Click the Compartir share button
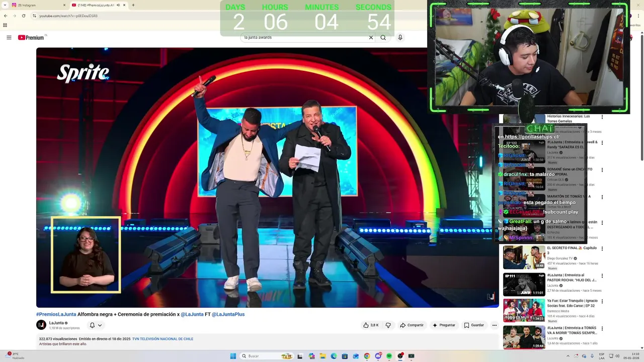The width and height of the screenshot is (644, 362). pos(412,325)
